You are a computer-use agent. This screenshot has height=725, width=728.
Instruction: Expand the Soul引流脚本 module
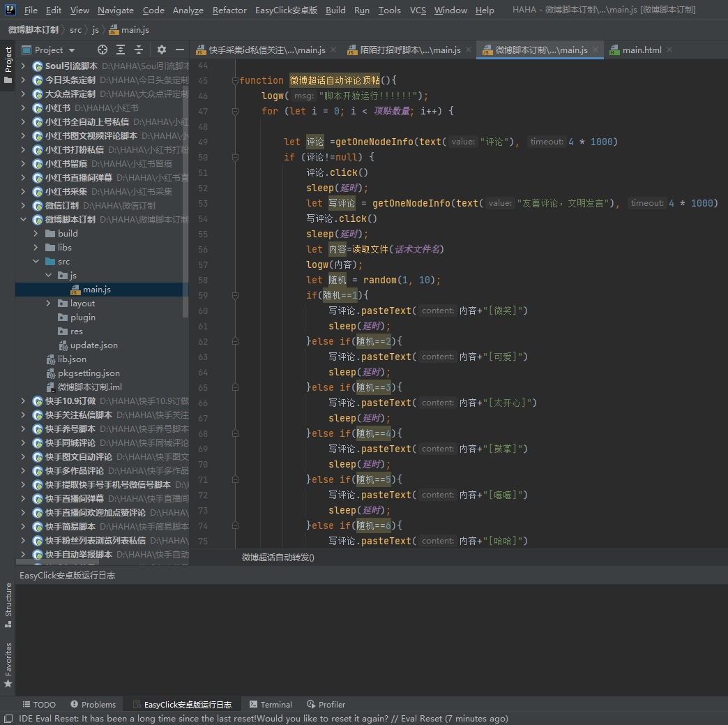tap(23, 66)
